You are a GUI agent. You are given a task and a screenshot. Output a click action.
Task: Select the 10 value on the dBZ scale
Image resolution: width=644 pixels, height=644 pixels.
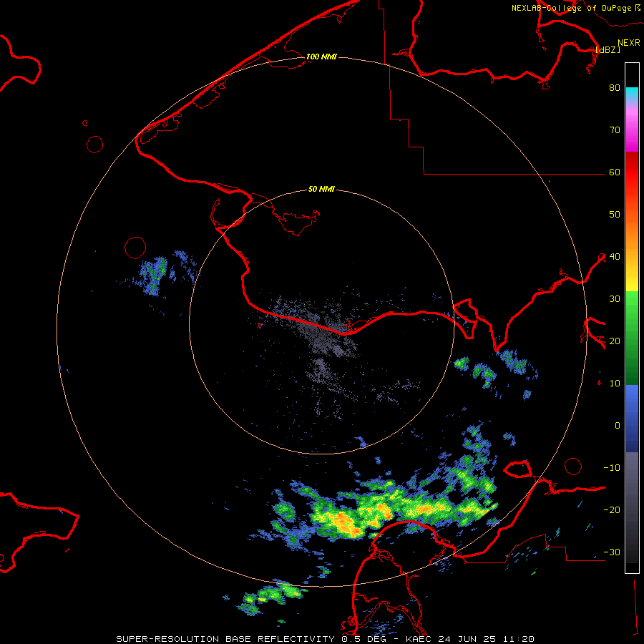pyautogui.click(x=615, y=384)
